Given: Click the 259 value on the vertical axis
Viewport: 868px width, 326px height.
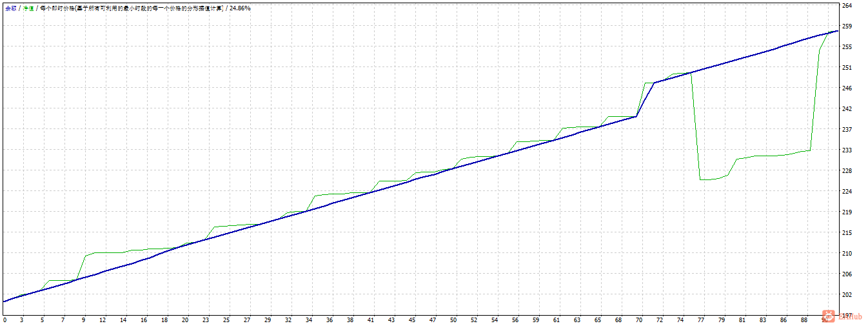Looking at the screenshot, I should pos(847,26).
